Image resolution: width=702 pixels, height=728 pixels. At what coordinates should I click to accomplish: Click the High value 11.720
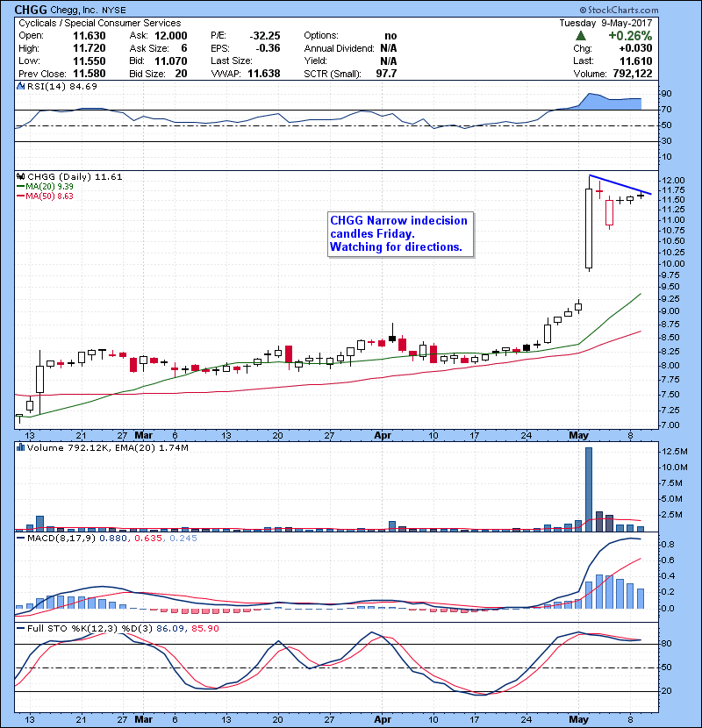pyautogui.click(x=90, y=48)
